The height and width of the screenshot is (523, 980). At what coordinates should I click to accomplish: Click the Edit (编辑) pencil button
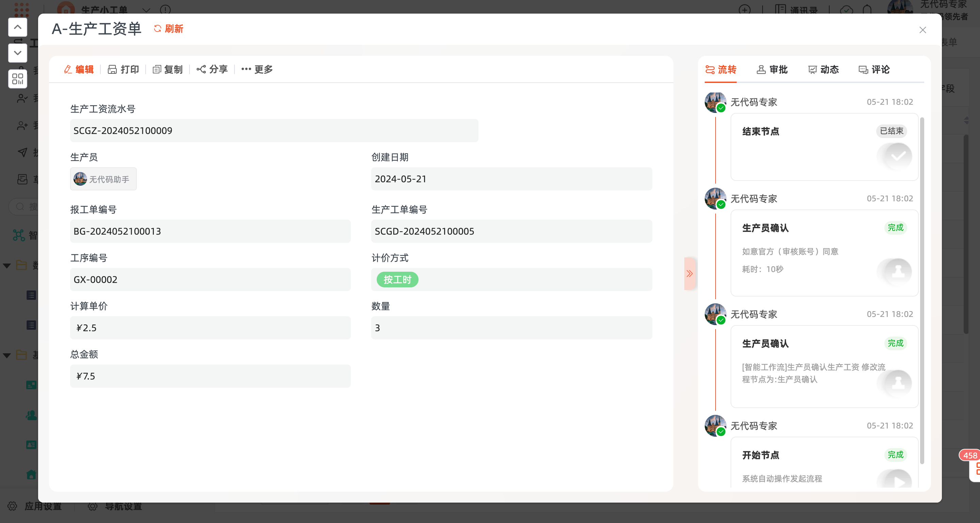coord(79,69)
